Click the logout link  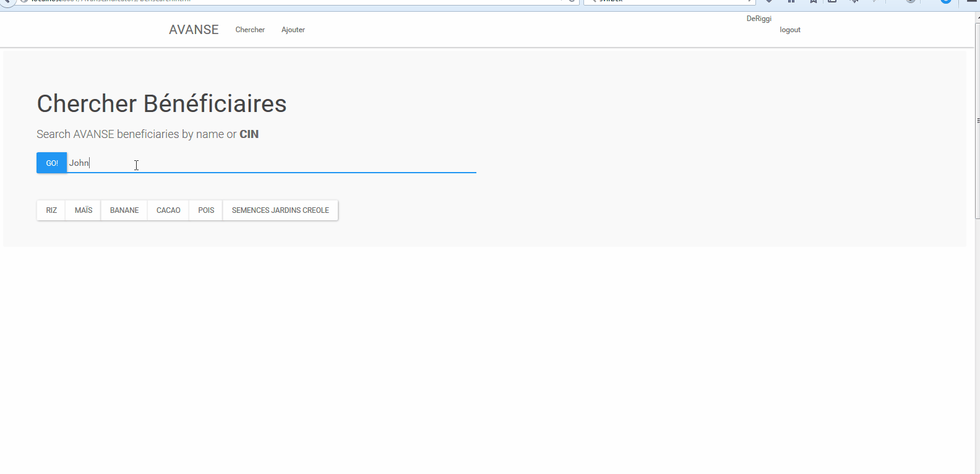pos(790,30)
